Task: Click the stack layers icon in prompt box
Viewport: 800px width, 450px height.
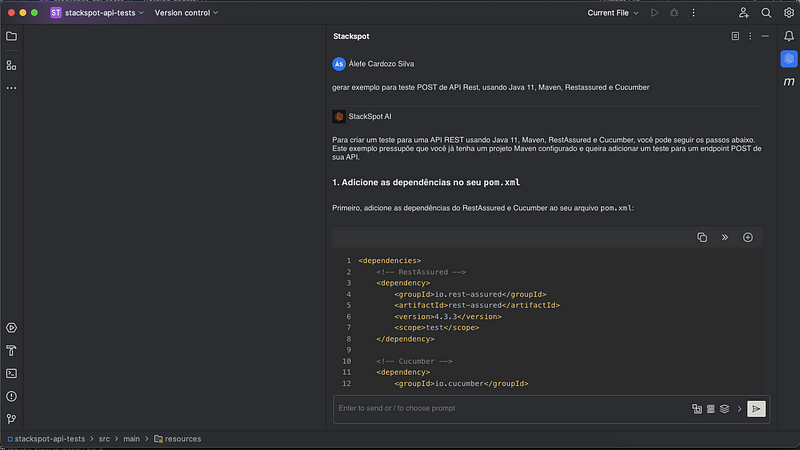Action: coord(724,409)
